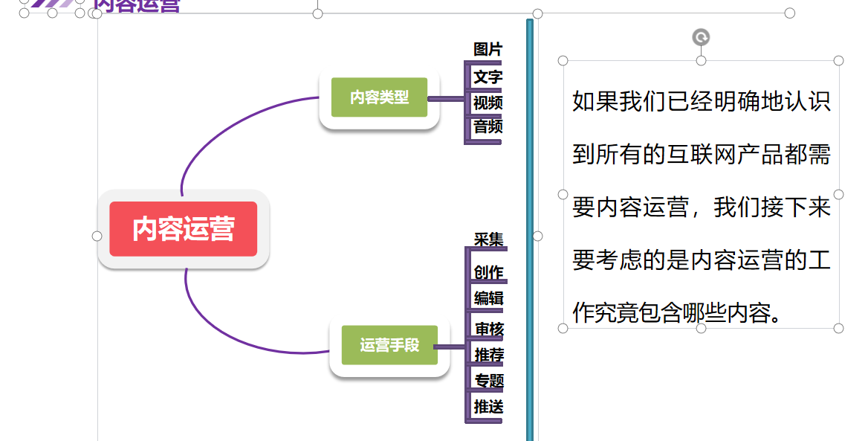Click the 音频 branch label

tap(488, 126)
